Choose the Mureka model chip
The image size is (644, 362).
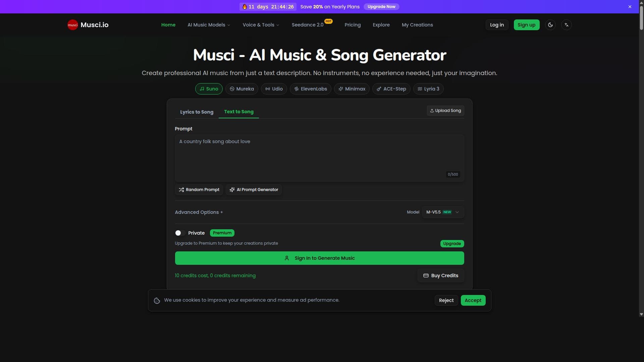[x=241, y=89]
